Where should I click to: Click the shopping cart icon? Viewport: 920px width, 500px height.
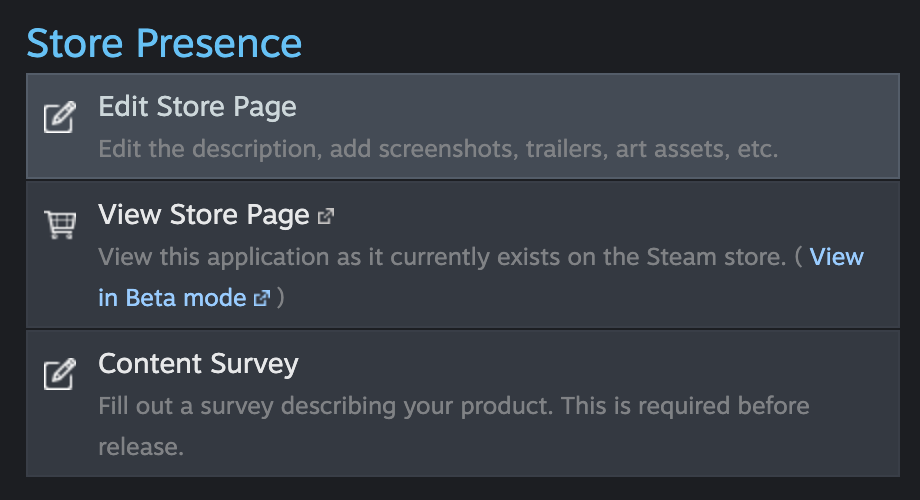coord(60,225)
